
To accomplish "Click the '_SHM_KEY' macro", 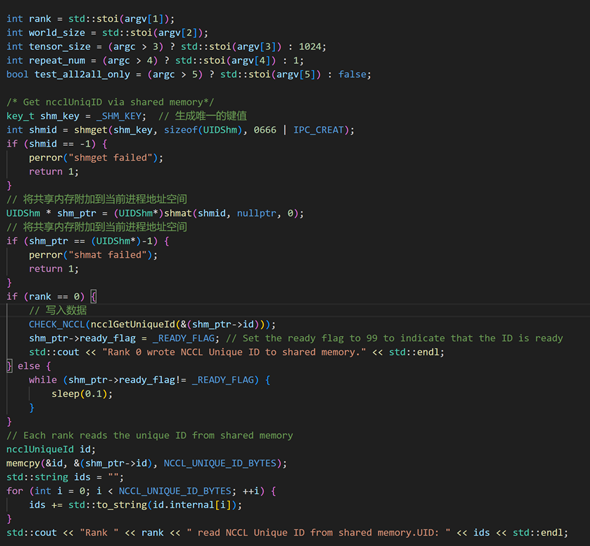I will (x=119, y=116).
